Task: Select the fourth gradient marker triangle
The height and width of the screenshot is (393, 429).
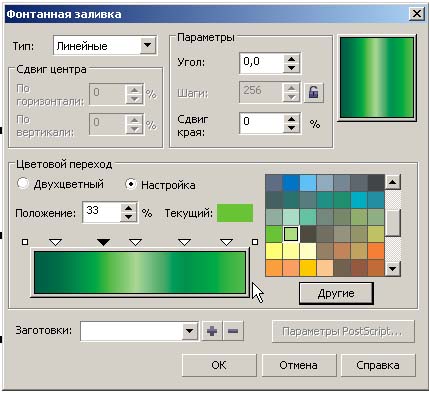Action: coord(184,242)
